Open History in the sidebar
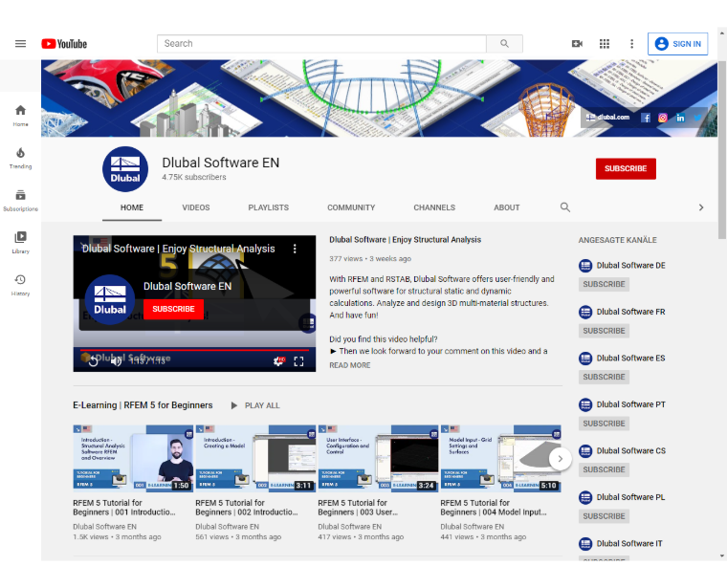727x588 pixels. tap(20, 285)
